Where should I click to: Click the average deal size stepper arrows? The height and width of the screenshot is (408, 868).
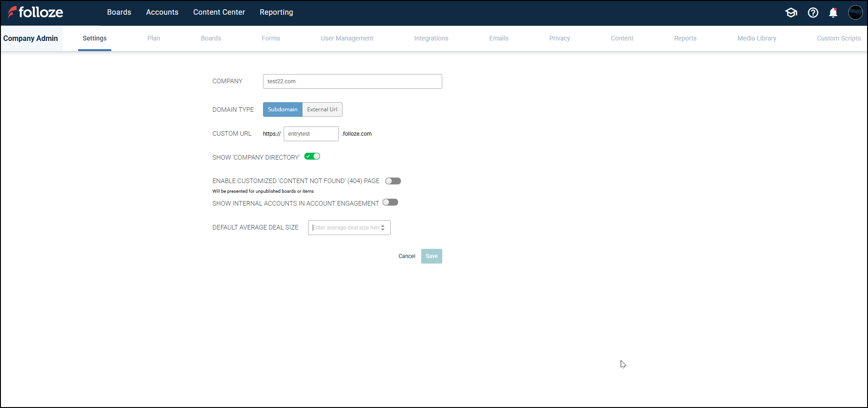point(383,228)
